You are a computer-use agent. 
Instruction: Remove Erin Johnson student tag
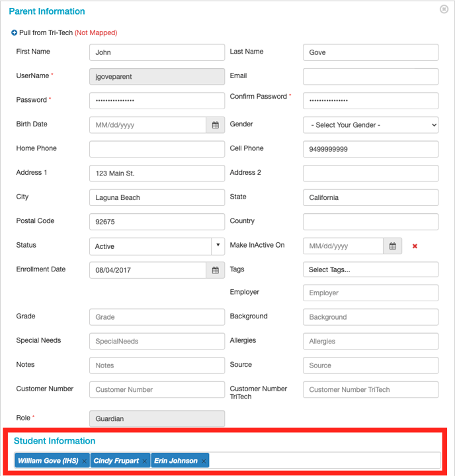pyautogui.click(x=204, y=461)
